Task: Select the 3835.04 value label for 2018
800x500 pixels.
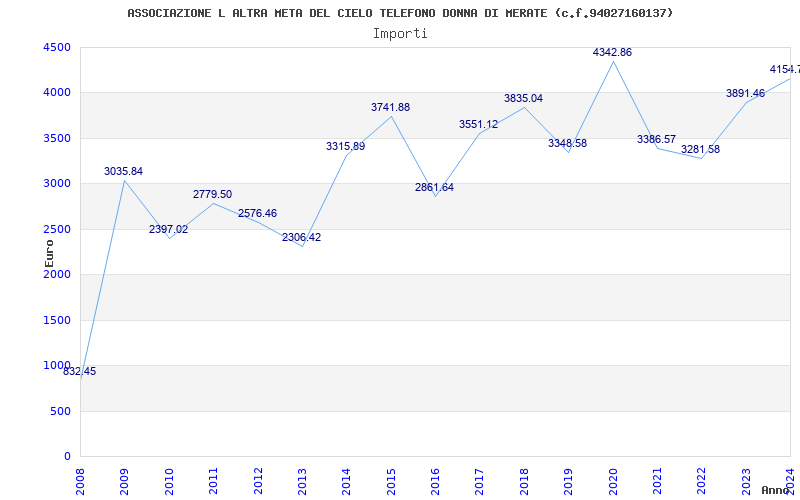Action: 523,98
